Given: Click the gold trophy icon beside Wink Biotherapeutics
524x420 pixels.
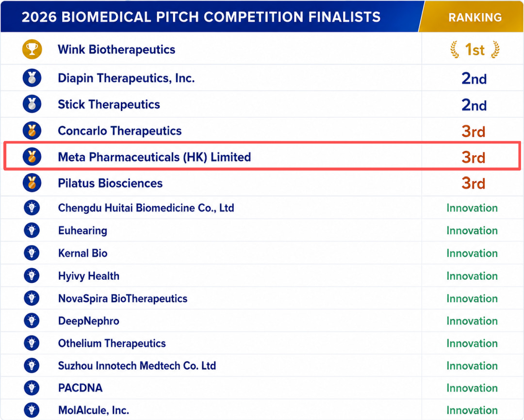Looking at the screenshot, I should tap(32, 49).
